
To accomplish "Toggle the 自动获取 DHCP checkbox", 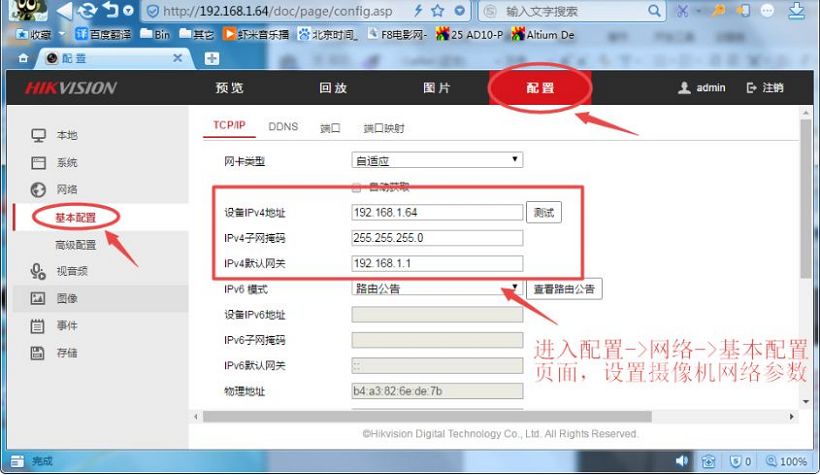I will coord(357,187).
